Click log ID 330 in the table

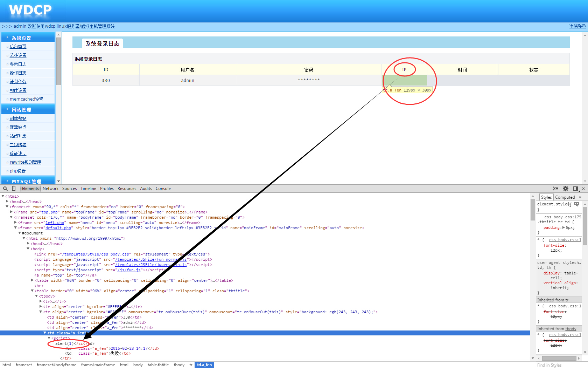point(106,80)
